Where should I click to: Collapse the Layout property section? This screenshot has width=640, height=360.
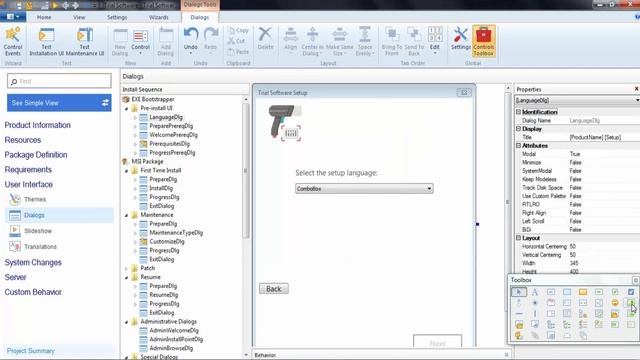click(x=518, y=238)
